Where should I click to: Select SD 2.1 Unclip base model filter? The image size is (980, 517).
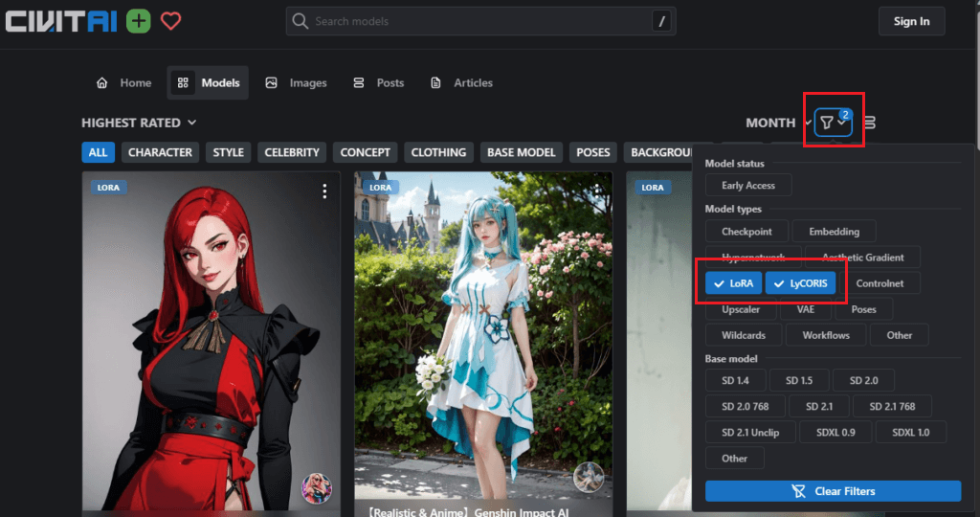pos(750,432)
